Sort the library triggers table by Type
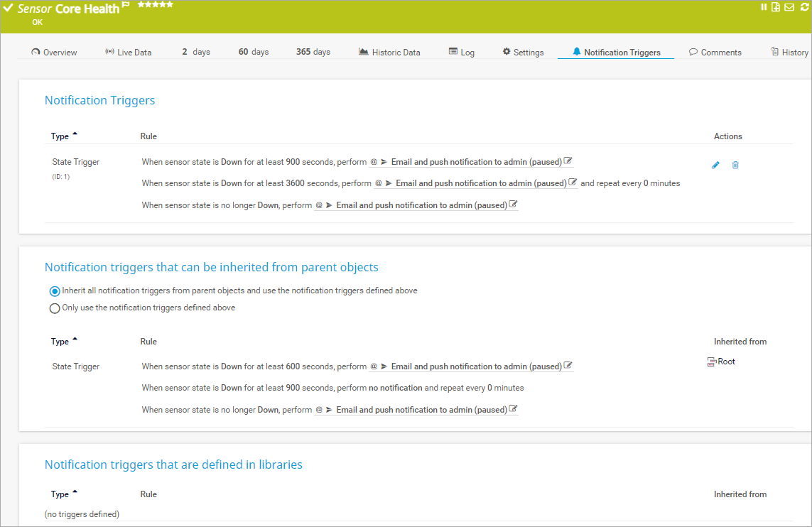 [x=60, y=494]
